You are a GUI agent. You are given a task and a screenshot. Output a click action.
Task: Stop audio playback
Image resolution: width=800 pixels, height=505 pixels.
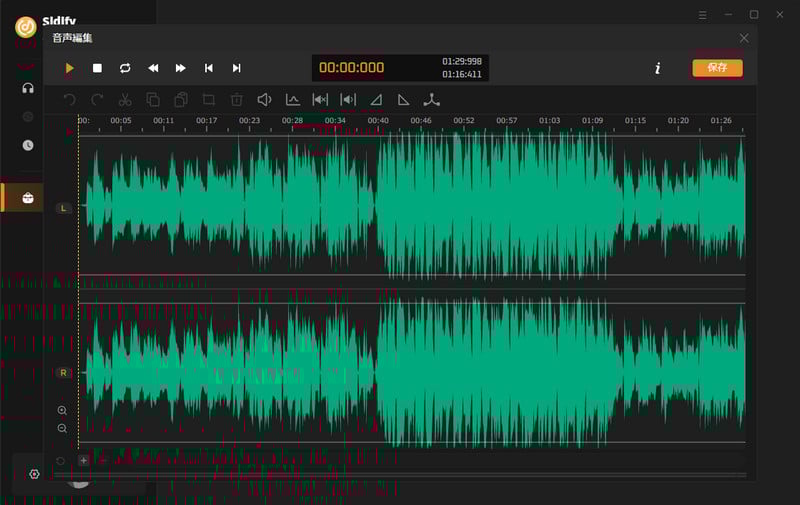[x=97, y=68]
